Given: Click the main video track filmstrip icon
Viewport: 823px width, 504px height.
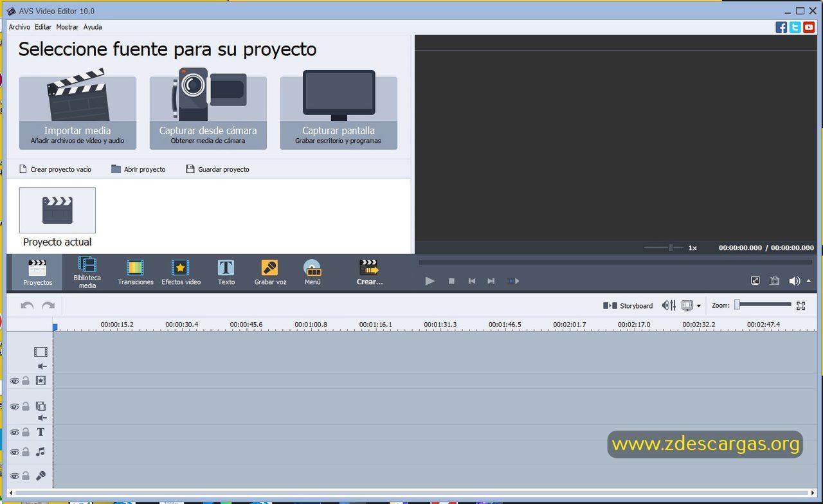Looking at the screenshot, I should click(41, 352).
